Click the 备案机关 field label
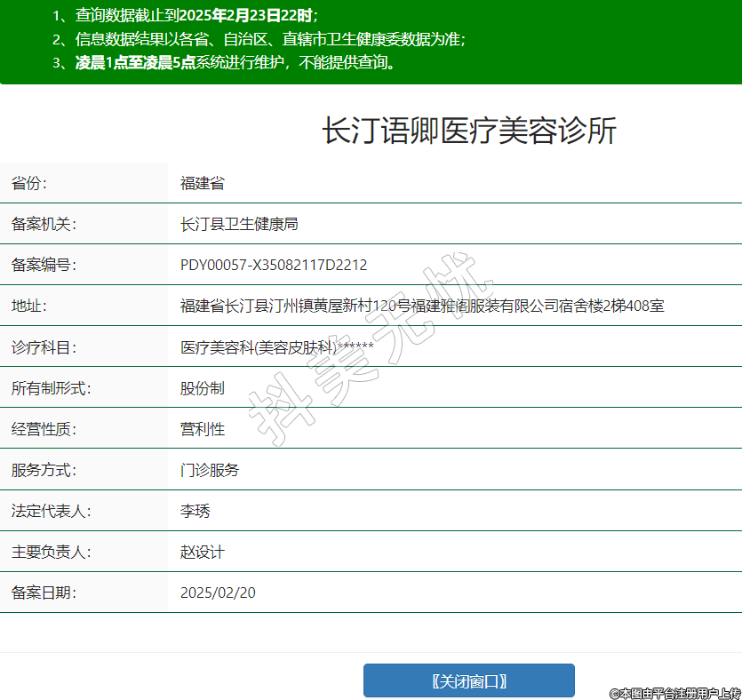 point(44,224)
